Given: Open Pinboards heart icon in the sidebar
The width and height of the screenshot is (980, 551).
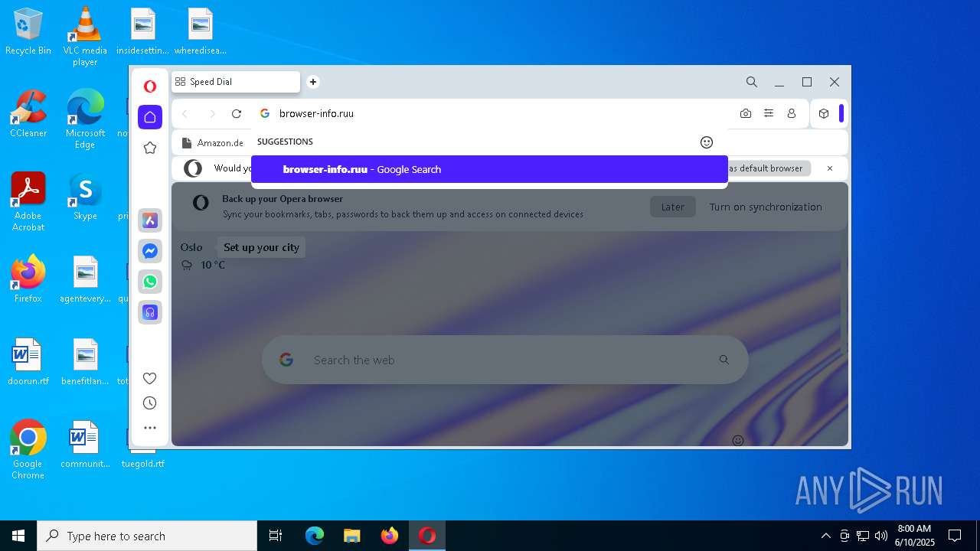Looking at the screenshot, I should pyautogui.click(x=150, y=378).
